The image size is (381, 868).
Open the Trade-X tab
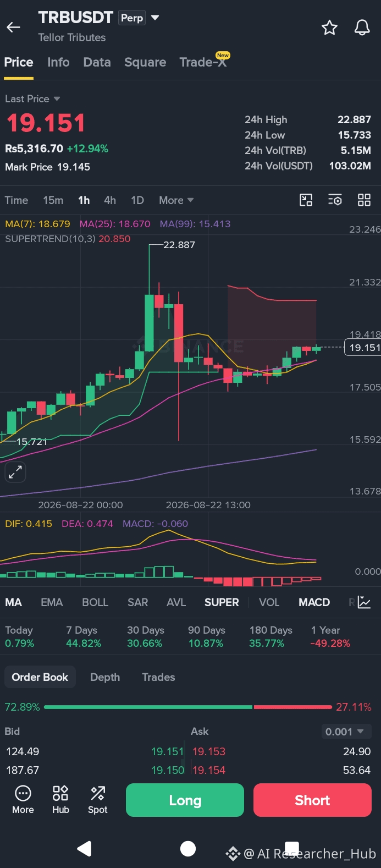pos(203,62)
